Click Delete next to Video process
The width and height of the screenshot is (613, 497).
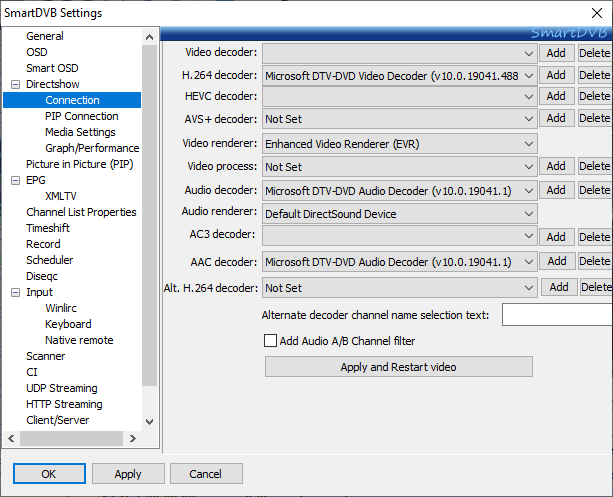(x=595, y=166)
